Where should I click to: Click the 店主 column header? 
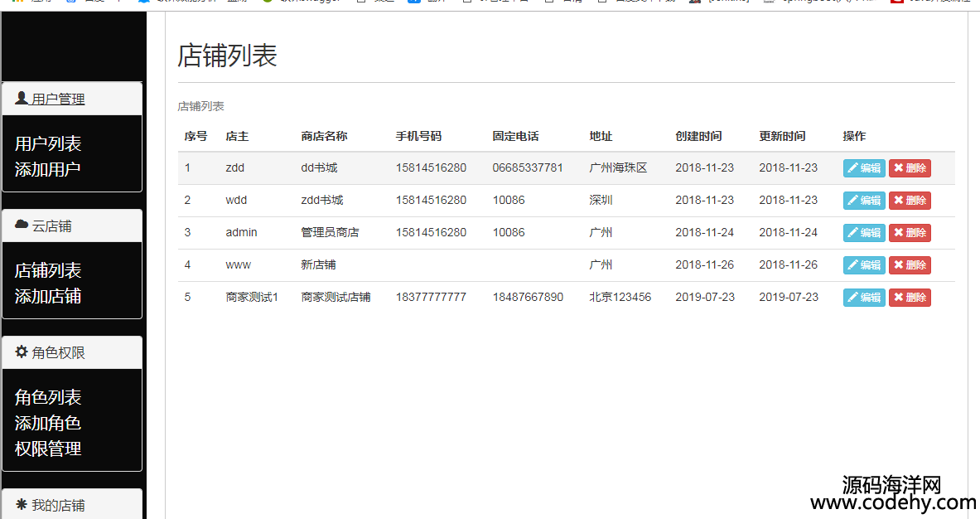pyautogui.click(x=237, y=136)
